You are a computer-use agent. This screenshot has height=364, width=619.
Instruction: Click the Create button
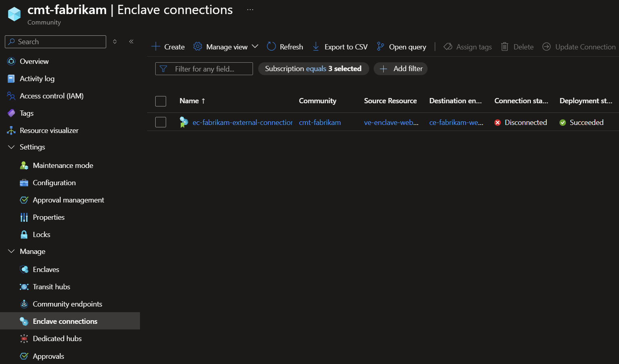click(x=168, y=47)
